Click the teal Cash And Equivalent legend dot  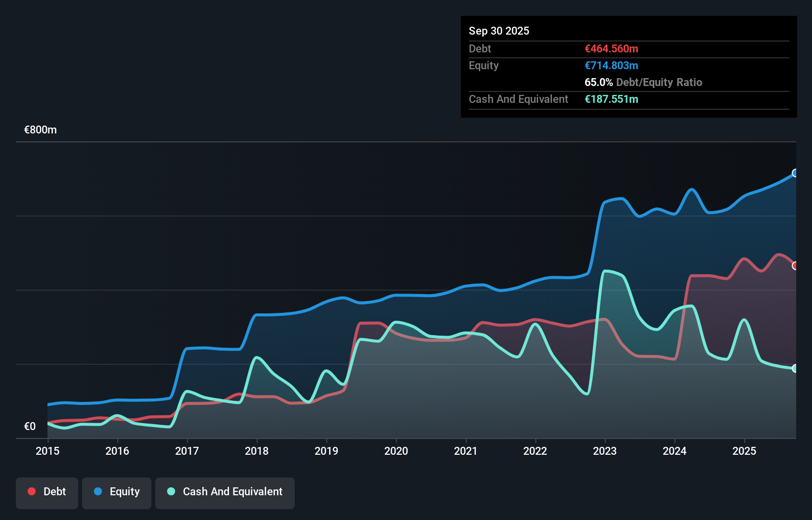170,491
